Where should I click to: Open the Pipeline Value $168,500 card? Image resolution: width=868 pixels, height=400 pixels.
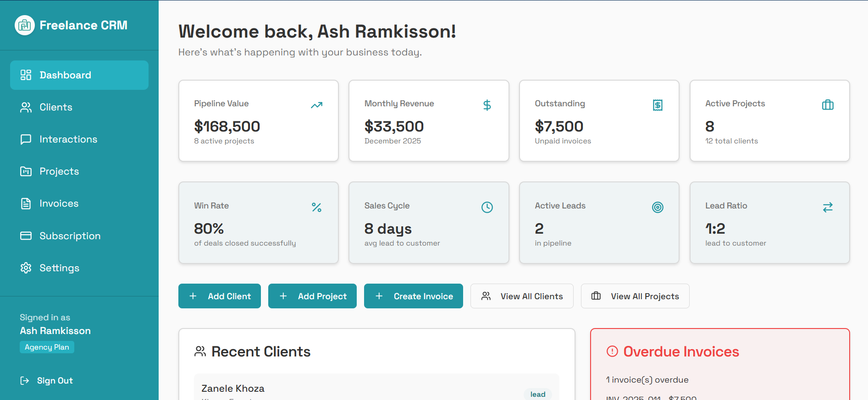tap(259, 121)
